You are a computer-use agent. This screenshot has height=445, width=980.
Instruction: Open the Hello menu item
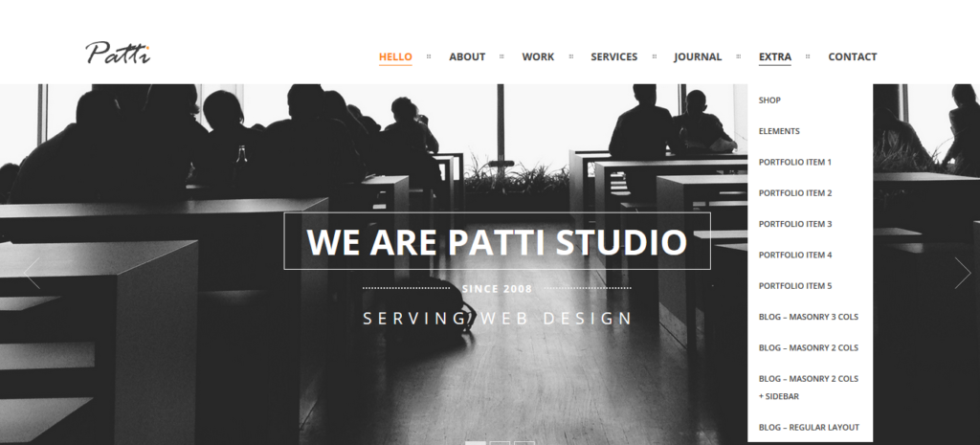coord(395,56)
